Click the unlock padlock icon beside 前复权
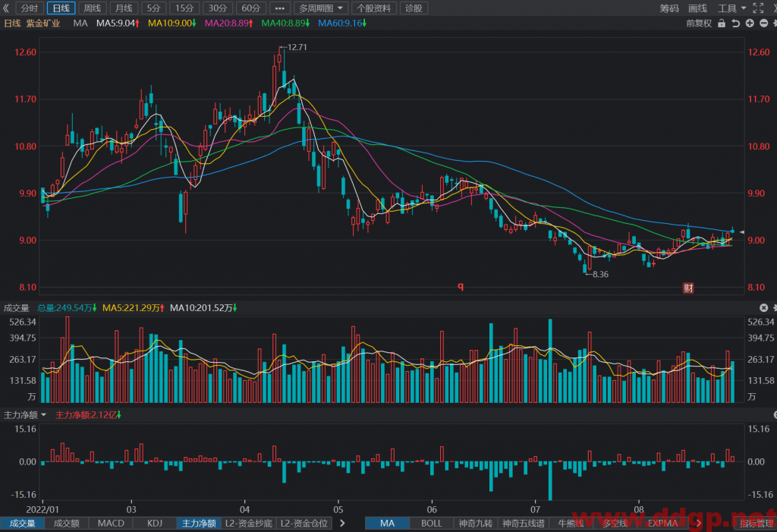Screen dimensions: 777x532 pos(722,24)
